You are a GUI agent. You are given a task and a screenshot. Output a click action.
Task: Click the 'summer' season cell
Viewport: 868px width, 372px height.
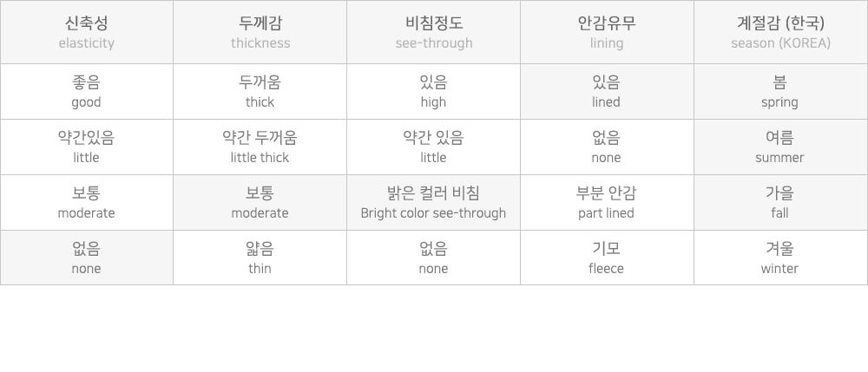[x=780, y=147]
